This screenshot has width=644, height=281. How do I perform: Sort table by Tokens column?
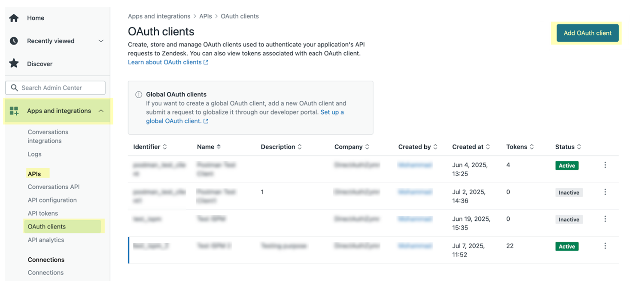point(520,147)
